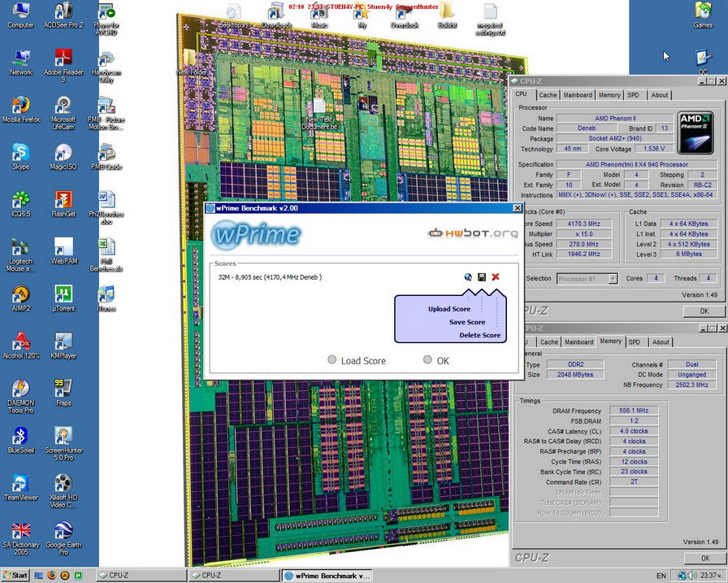Click the hwbot.org logo link
The image size is (728, 583).
472,233
